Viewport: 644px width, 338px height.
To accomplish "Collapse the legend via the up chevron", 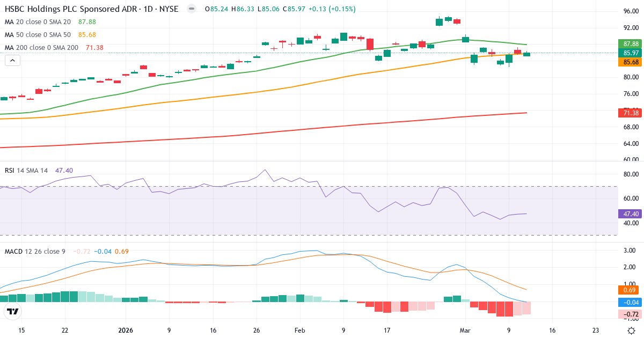I will tap(12, 60).
